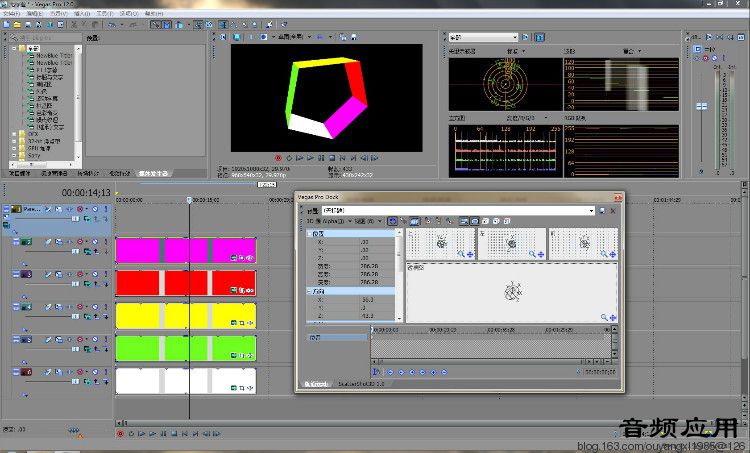Click the Undo arrow icon in main toolbar
This screenshot has height=453, width=750.
click(111, 24)
